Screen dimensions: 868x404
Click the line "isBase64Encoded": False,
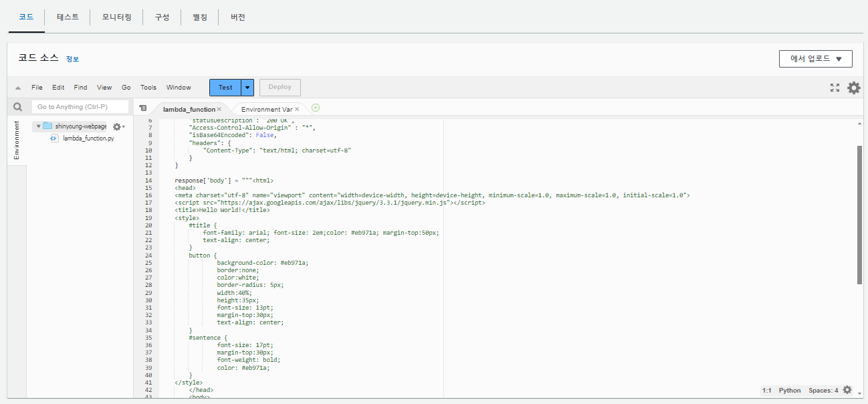pos(233,135)
